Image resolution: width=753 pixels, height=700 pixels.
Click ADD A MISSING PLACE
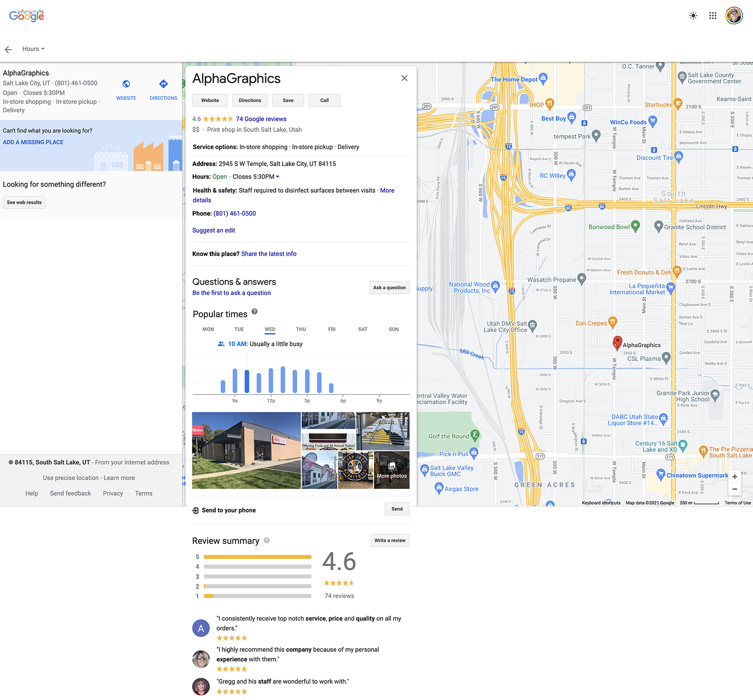point(33,143)
